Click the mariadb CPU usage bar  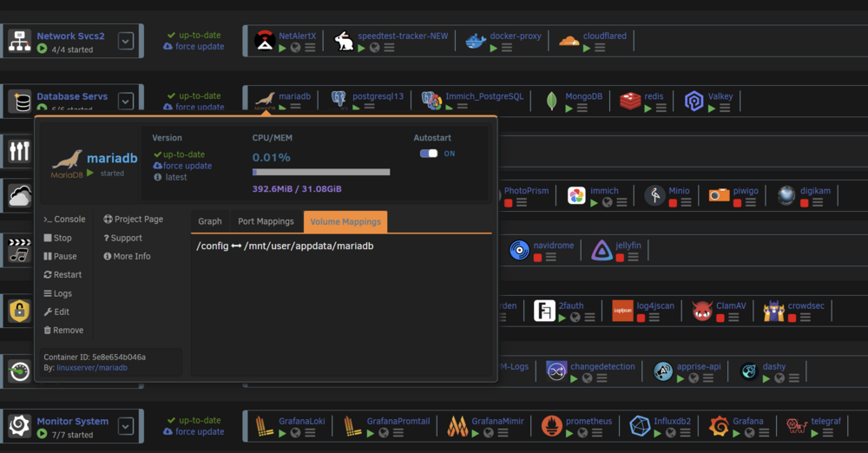pos(321,172)
